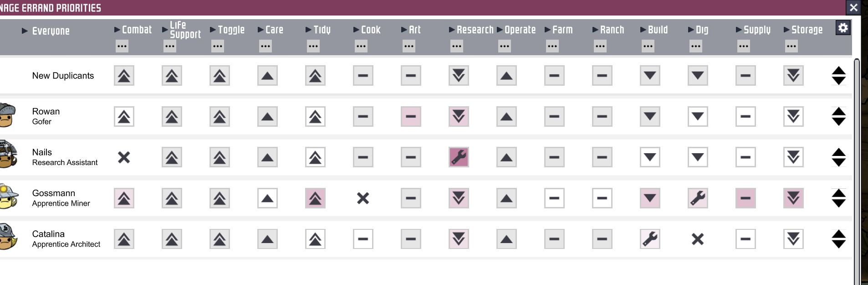Close the Errand Priorities window
The image size is (868, 285).
853,7
